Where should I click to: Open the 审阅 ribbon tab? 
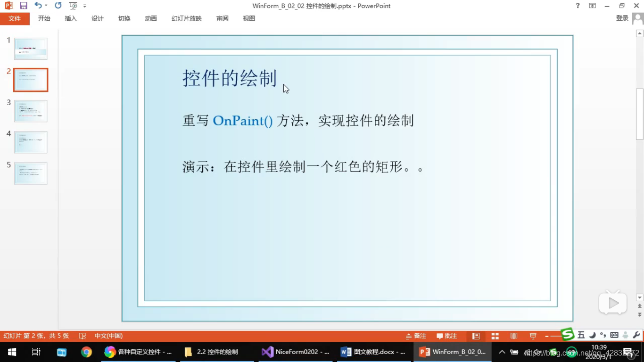(x=223, y=18)
